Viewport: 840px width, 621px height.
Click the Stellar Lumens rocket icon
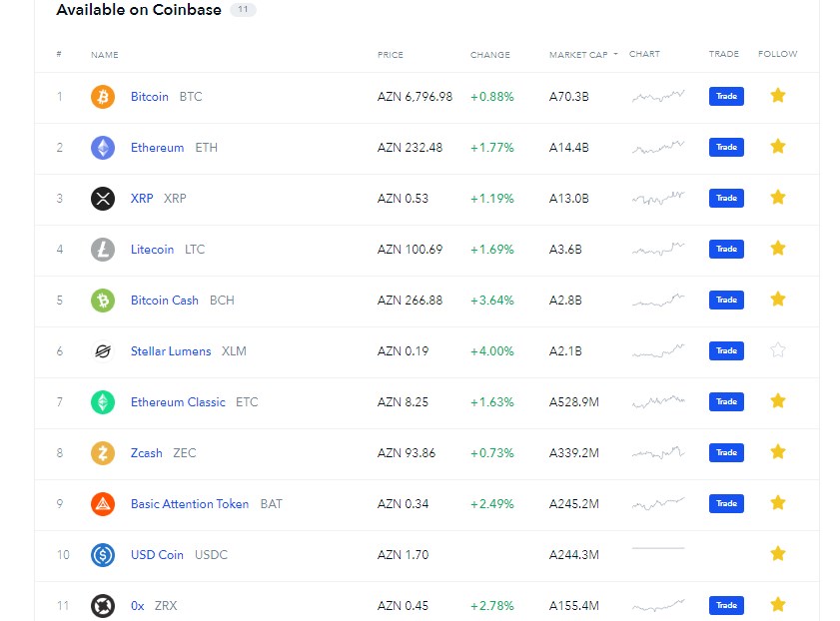tap(103, 351)
